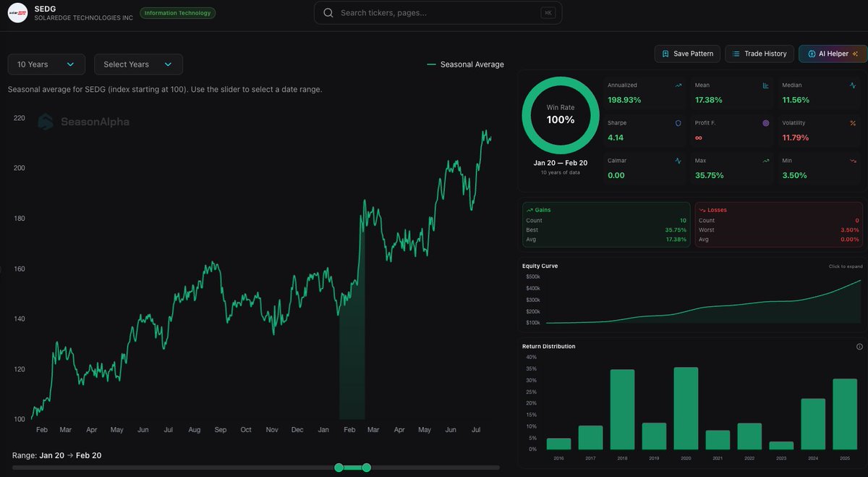The width and height of the screenshot is (868, 477).
Task: Toggle the Seasonal Average legend entry
Action: 465,64
